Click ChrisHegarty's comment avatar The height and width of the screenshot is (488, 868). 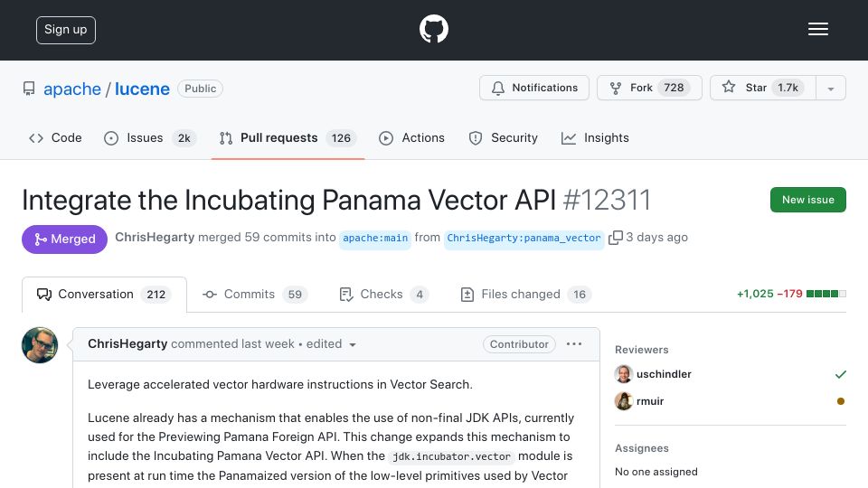tap(40, 345)
